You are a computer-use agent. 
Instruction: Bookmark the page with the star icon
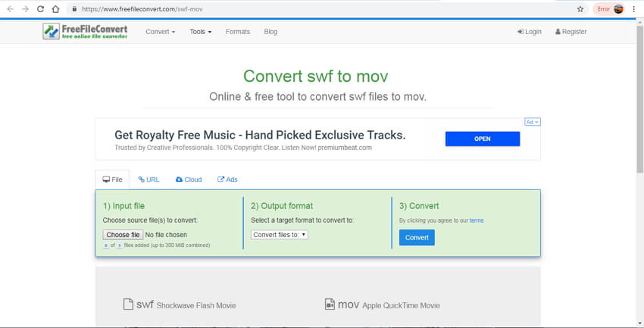[580, 9]
